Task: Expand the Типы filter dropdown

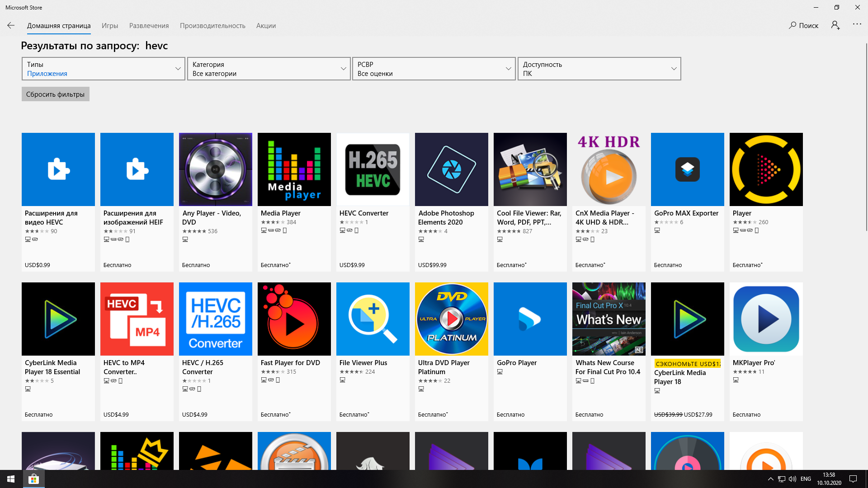Action: 103,69
